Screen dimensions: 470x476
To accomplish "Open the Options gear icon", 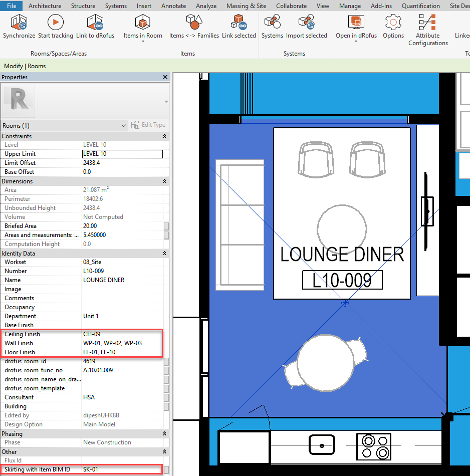I will (x=393, y=23).
